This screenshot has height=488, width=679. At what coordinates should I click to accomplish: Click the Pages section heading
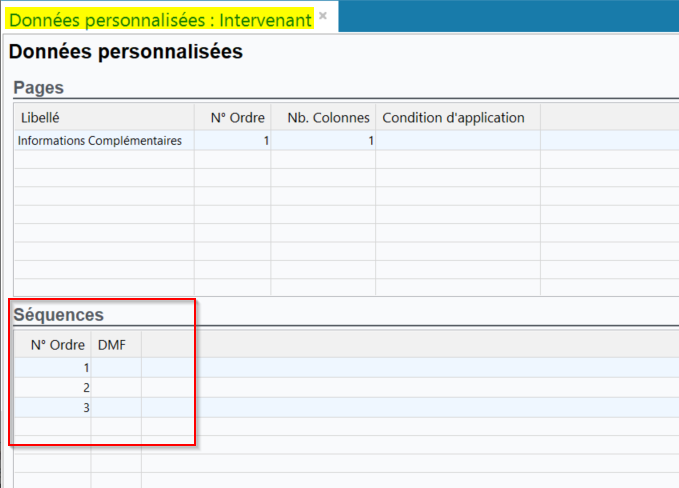pos(39,87)
